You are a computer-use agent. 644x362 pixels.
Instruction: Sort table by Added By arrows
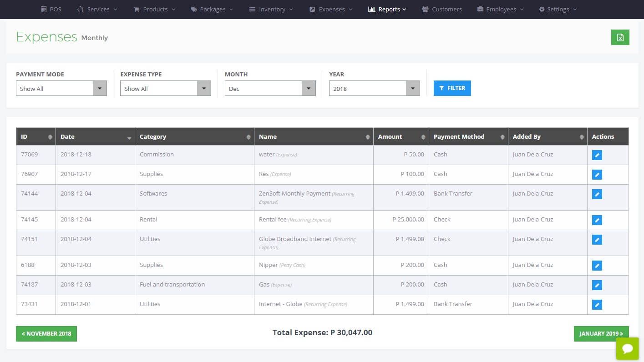(582, 137)
